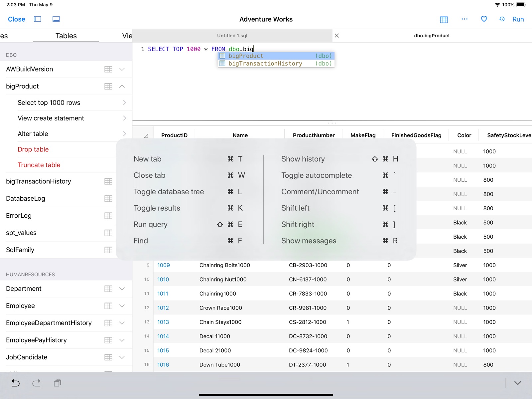Viewport: 532px width, 399px height.
Task: Open DatabaseLog table grid icon
Action: 108,199
